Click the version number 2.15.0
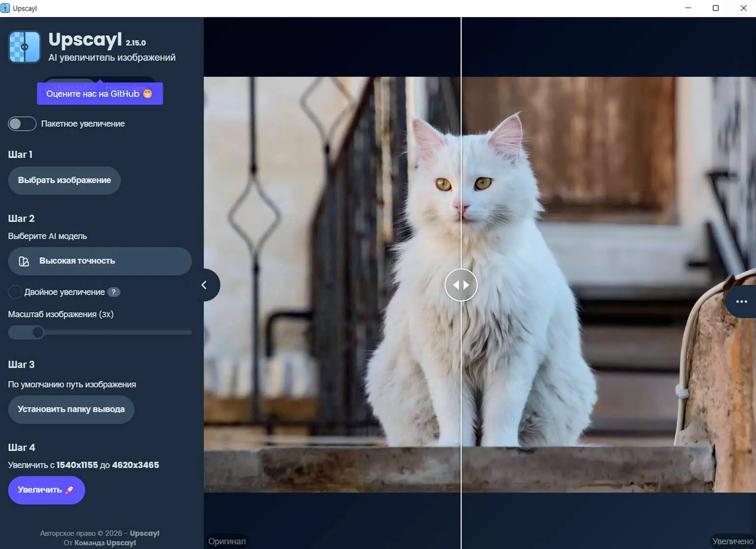 [135, 43]
